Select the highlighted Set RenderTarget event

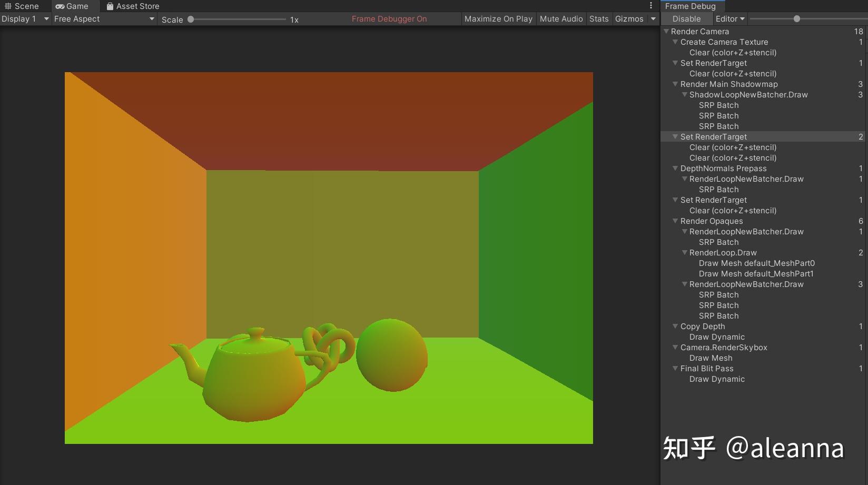[x=714, y=136]
